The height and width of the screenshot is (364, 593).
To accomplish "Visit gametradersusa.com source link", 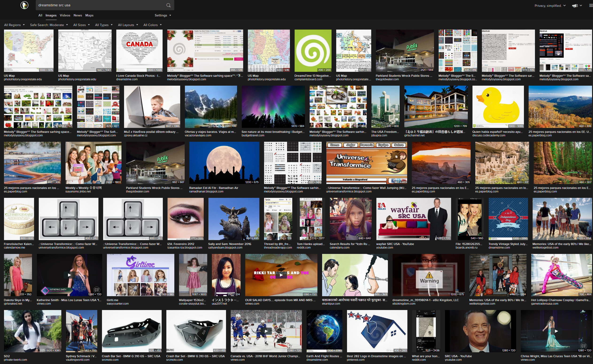I will [545, 304].
